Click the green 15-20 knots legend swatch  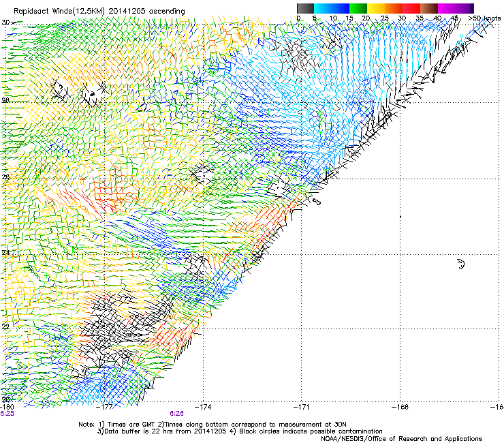(x=358, y=8)
